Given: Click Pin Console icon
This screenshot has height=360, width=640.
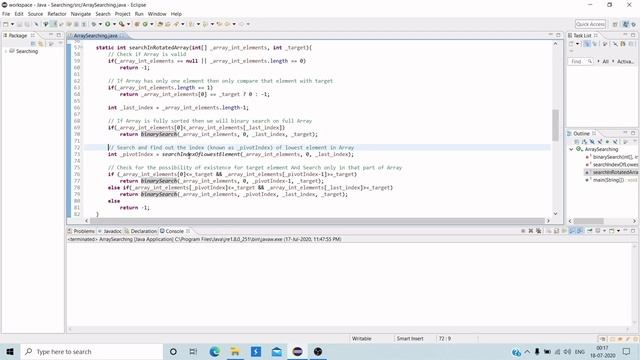Looking at the screenshot, I should (x=590, y=231).
